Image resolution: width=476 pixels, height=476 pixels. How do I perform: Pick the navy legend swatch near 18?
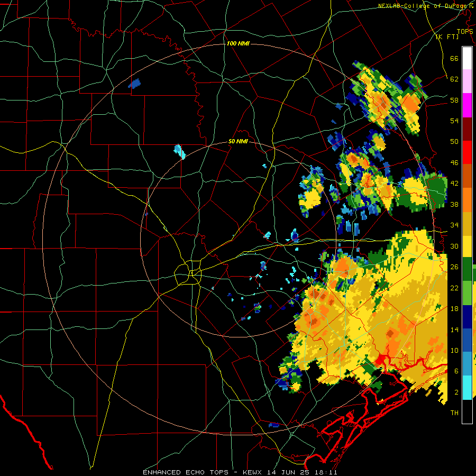click(x=467, y=317)
